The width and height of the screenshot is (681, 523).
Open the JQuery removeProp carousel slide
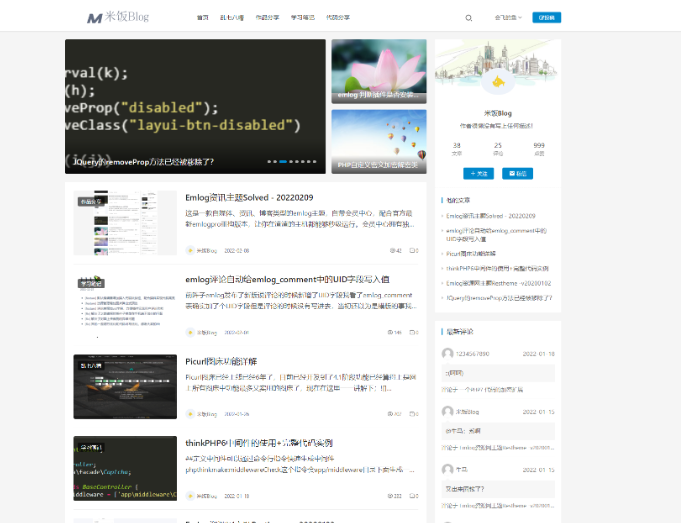[x=195, y=106]
